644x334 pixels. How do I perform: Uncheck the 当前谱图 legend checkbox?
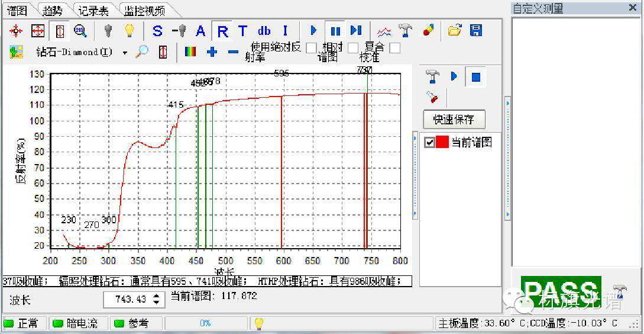click(429, 142)
